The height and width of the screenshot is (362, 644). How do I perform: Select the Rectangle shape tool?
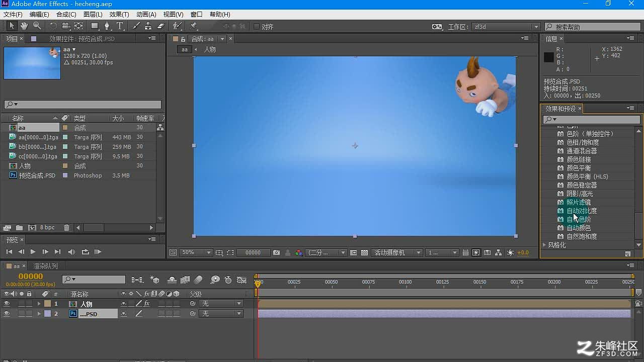point(95,26)
